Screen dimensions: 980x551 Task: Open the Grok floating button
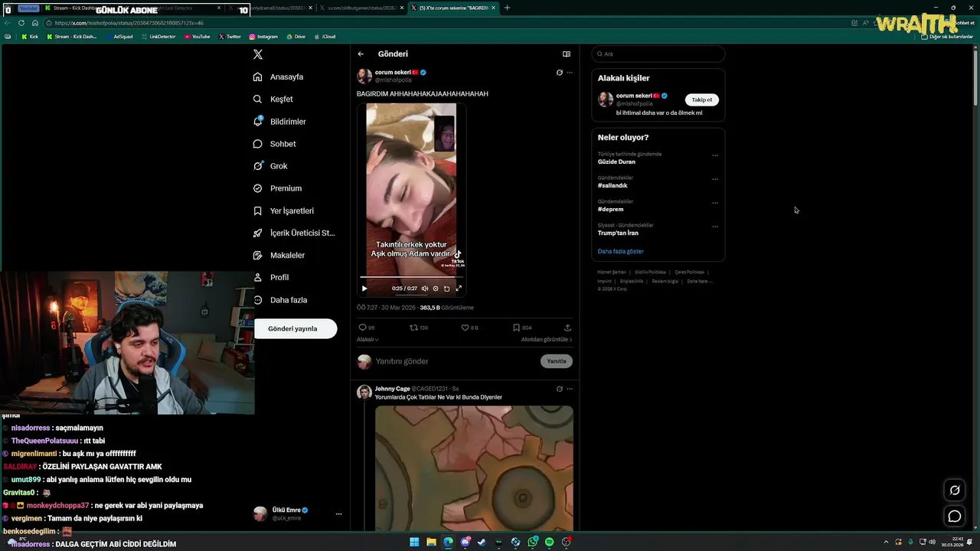click(955, 491)
